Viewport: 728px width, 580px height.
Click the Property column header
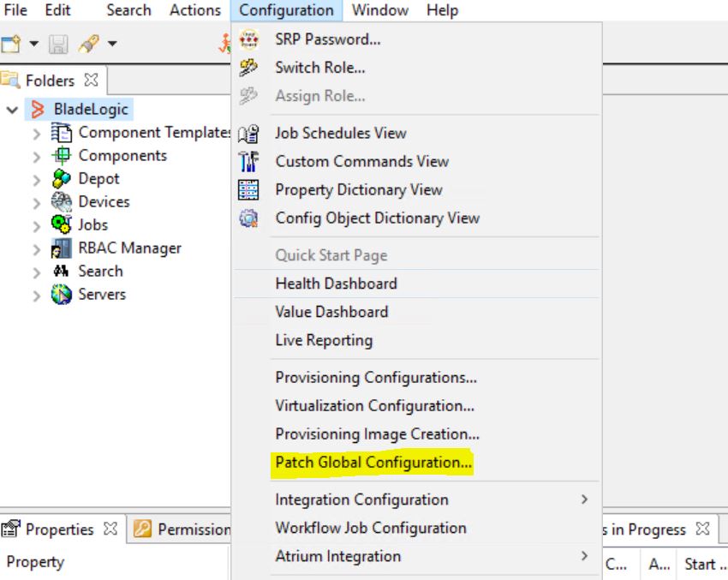(35, 563)
